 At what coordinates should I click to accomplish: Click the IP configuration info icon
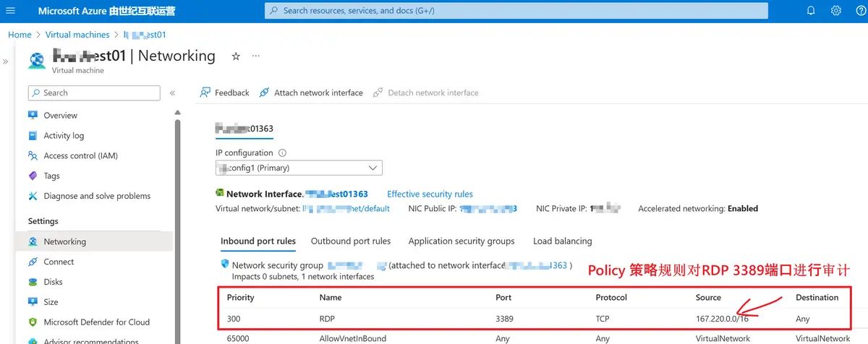tap(283, 153)
